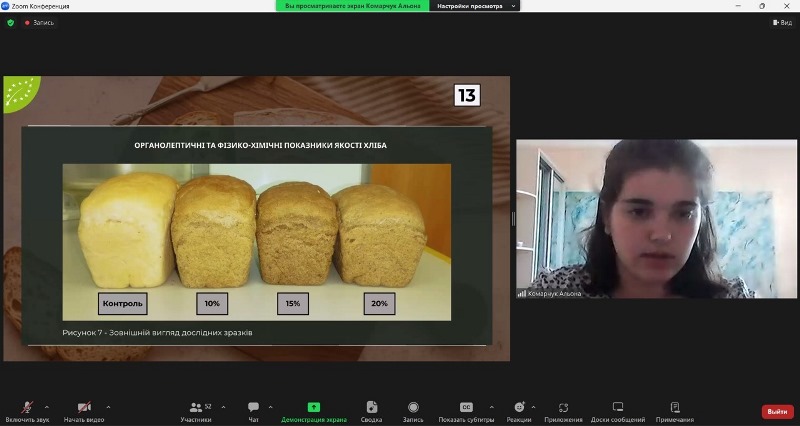Open the Реакции reactions icon
Screen dimensions: 800x426
518,408
